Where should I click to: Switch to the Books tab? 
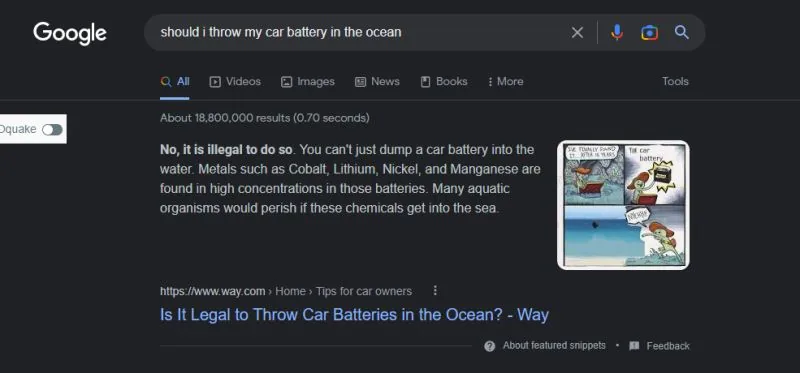(444, 82)
